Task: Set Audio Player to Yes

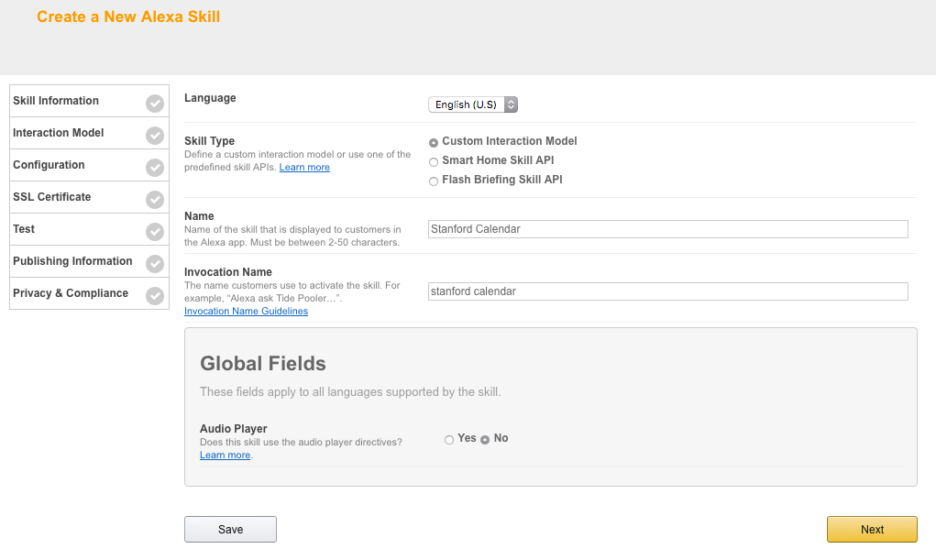Action: click(449, 440)
